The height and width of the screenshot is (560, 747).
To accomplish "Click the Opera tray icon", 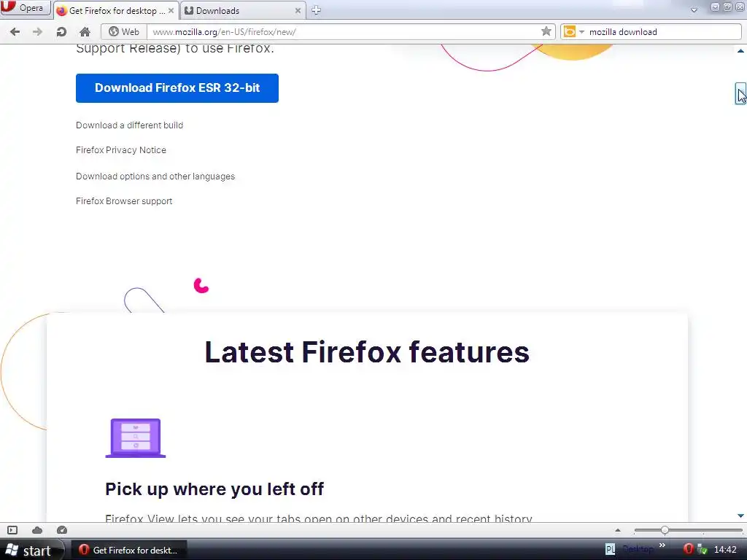I will 688,549.
